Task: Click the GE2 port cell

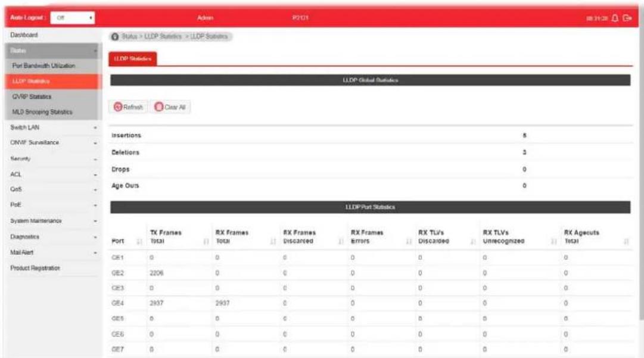Action: coord(117,273)
